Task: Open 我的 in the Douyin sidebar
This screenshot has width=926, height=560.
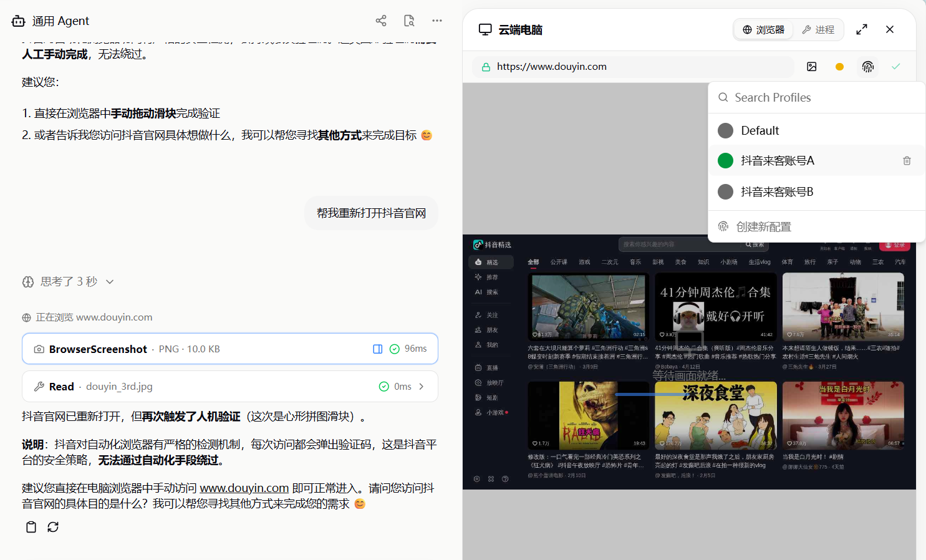Action: [486, 345]
